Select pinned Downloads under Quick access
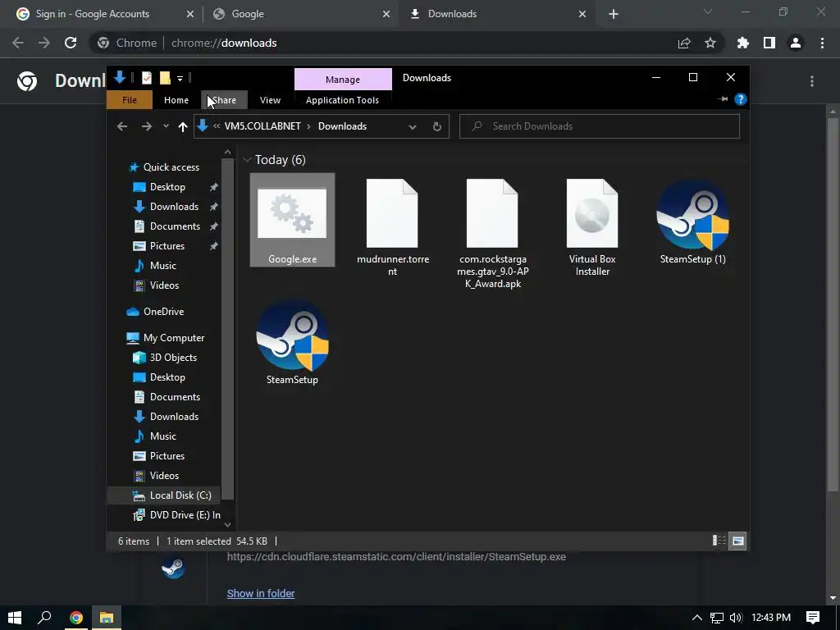 tap(174, 207)
